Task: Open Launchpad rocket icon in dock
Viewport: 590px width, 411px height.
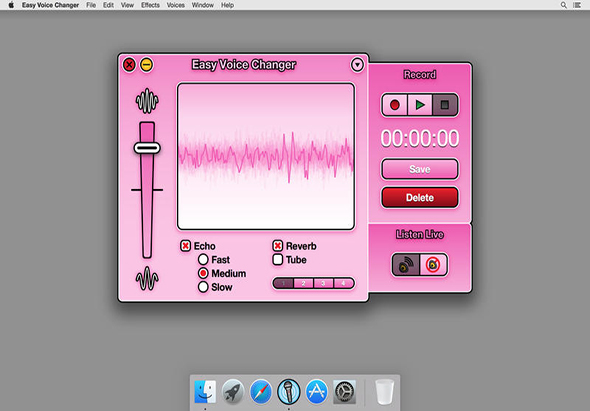Action: coord(233,391)
